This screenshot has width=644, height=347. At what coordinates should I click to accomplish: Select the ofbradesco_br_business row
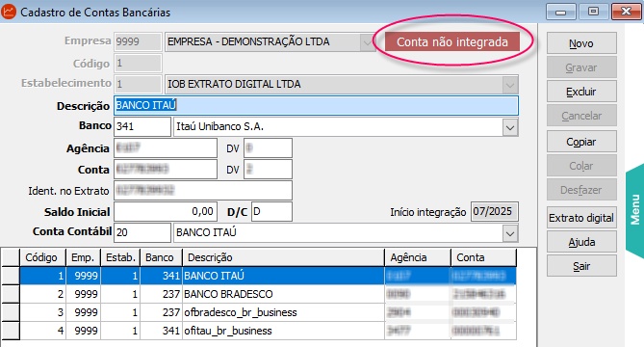(268, 312)
